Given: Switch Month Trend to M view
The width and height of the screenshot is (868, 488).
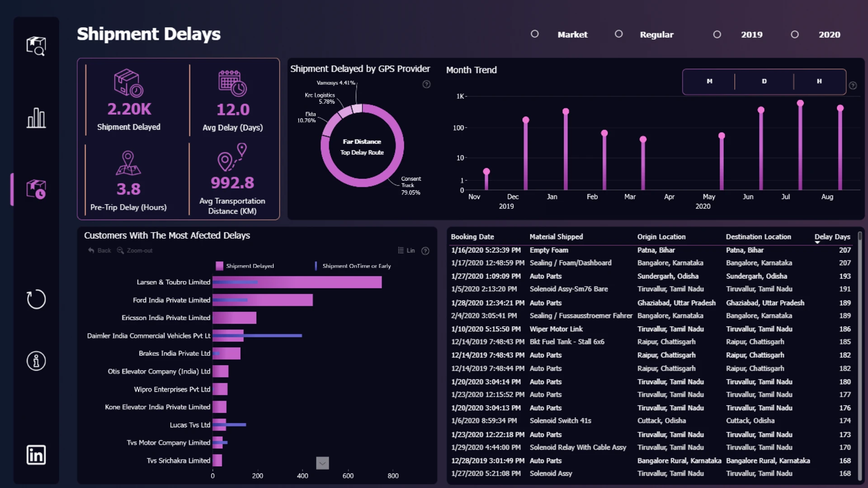Looking at the screenshot, I should tap(709, 81).
